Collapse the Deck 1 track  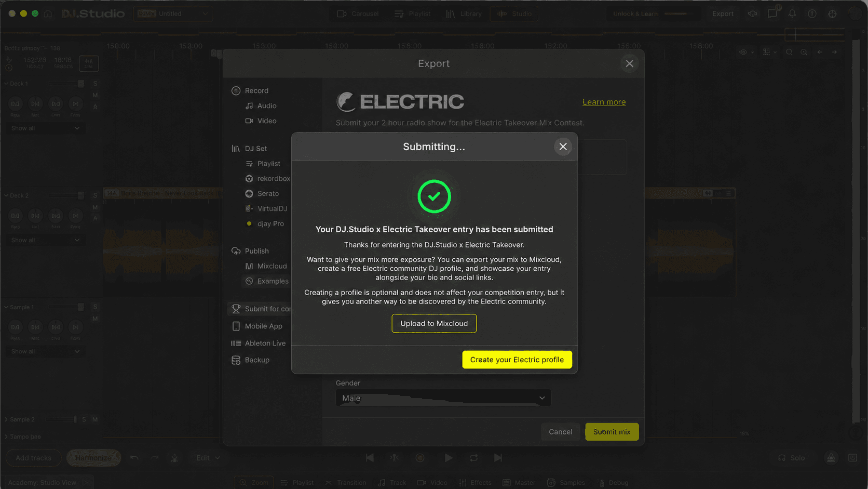[x=6, y=84]
